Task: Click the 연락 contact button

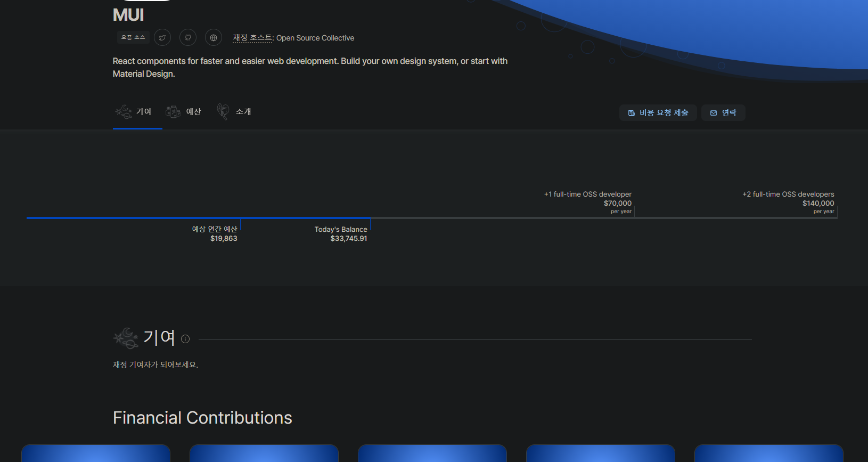Action: (x=723, y=113)
